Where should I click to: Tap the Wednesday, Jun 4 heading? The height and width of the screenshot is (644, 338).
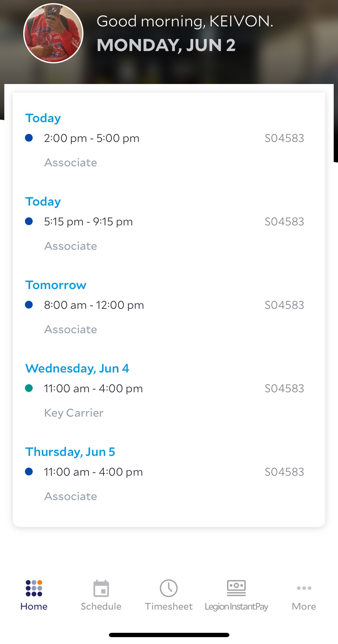point(77,368)
